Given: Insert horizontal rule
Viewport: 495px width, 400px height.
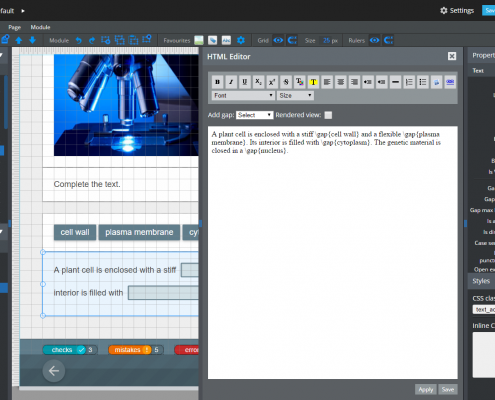Looking at the screenshot, I should [x=395, y=82].
